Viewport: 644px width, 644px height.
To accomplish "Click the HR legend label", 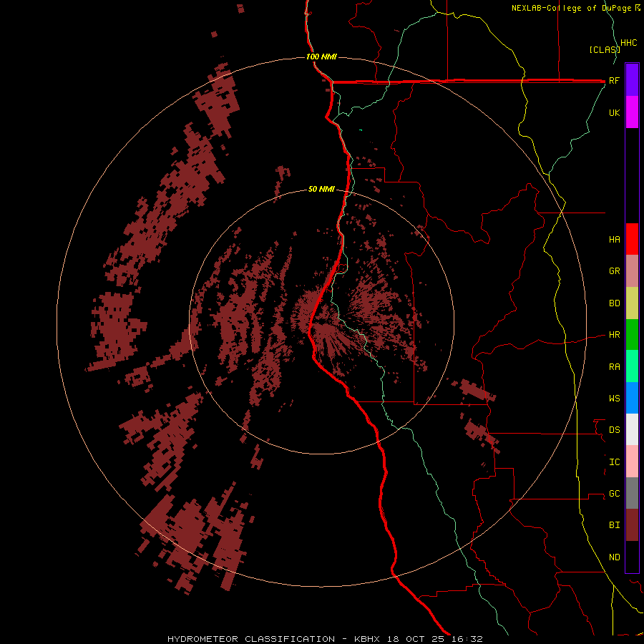I will 615,335.
